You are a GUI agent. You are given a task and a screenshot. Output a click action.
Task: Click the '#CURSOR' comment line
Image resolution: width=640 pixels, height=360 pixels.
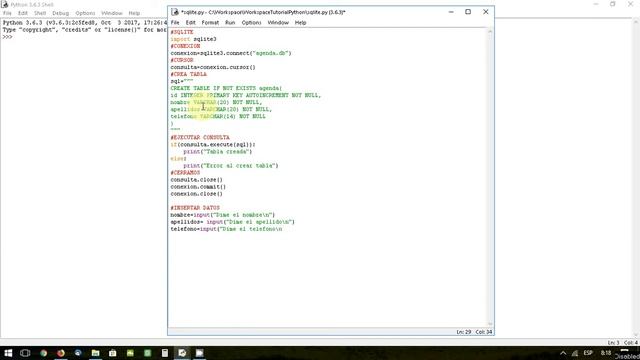tap(182, 60)
